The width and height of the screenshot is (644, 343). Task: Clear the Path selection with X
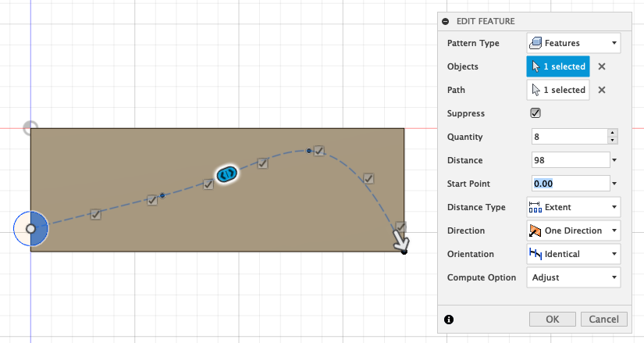pos(602,90)
